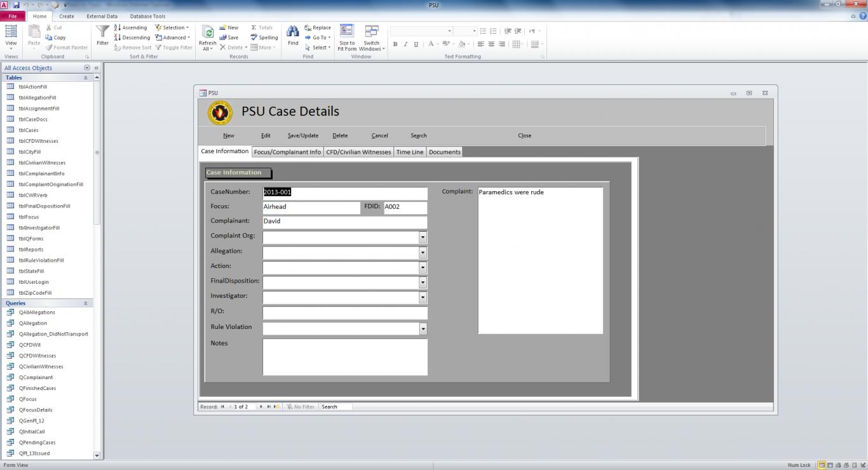The height and width of the screenshot is (470, 868).
Task: Open Find with the binoculars icon
Action: tap(293, 36)
